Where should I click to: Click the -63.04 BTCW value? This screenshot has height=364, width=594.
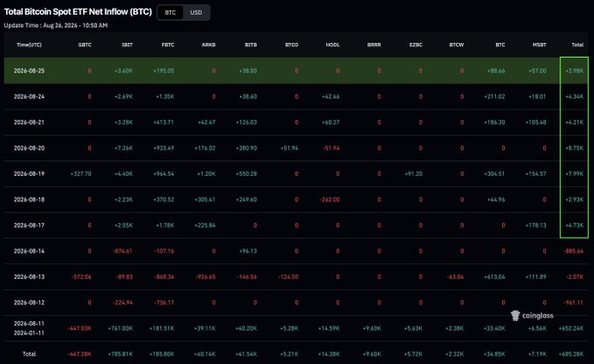[x=455, y=276]
